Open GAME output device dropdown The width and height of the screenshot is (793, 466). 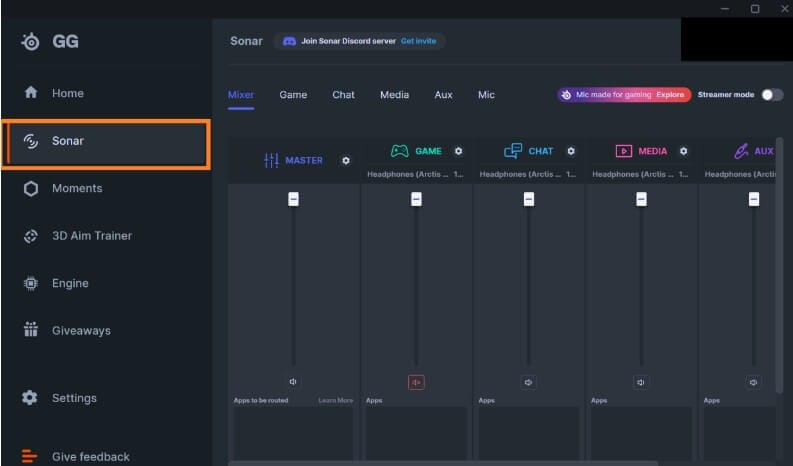click(x=415, y=175)
